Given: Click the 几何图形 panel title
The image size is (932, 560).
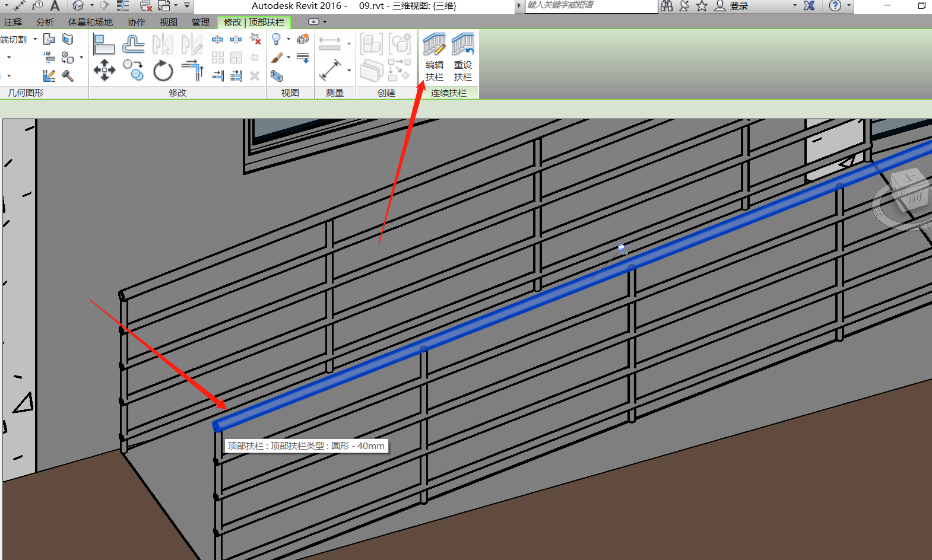Looking at the screenshot, I should [x=26, y=93].
